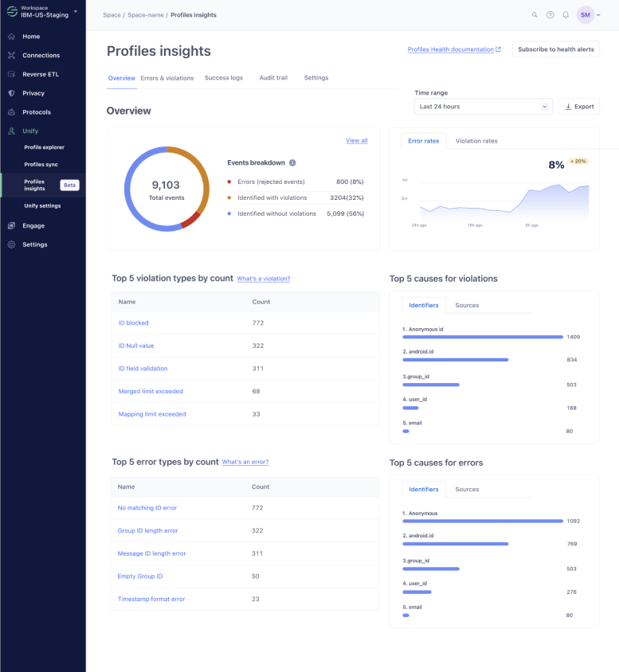Go to Profile explorer in sidebar
Image resolution: width=619 pixels, height=672 pixels.
[44, 147]
